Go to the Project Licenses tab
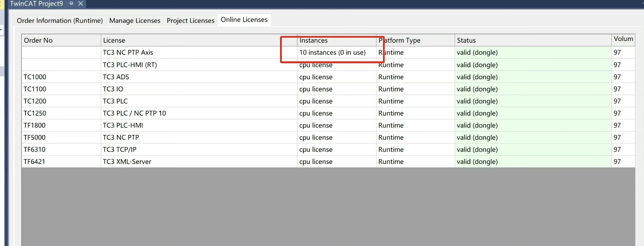644x246 pixels. [x=191, y=20]
